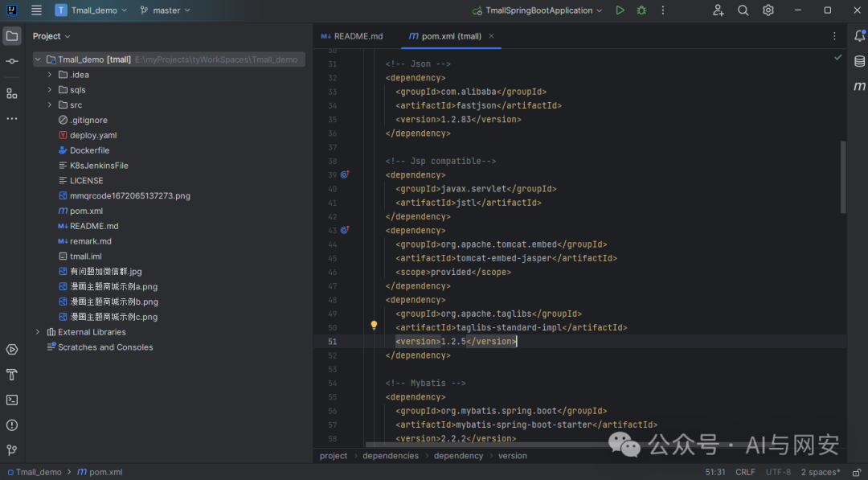
Task: Click pom.xml in the navigation bar
Action: click(x=100, y=472)
